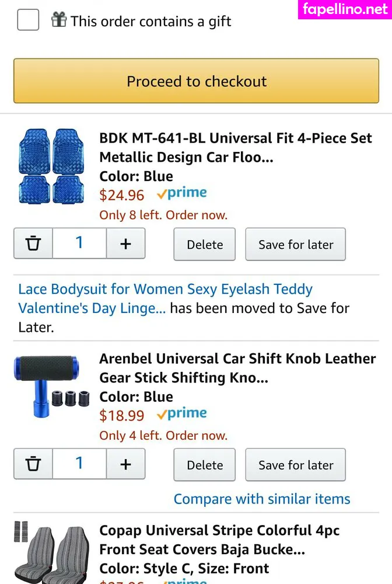
Task: Save BDK floor mats for later
Action: click(296, 244)
